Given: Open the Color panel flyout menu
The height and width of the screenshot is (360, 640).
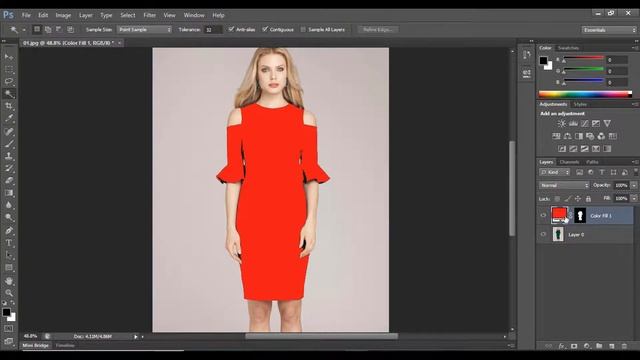Looking at the screenshot, I should [635, 48].
